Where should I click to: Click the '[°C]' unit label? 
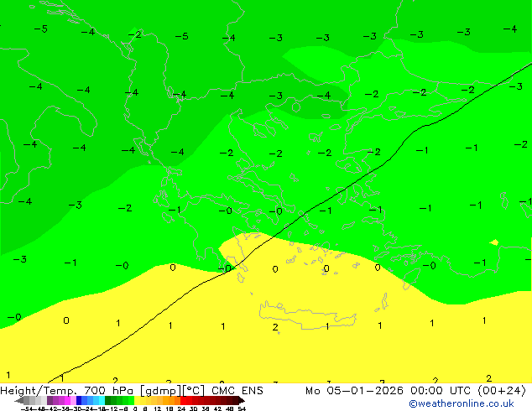tap(193, 391)
